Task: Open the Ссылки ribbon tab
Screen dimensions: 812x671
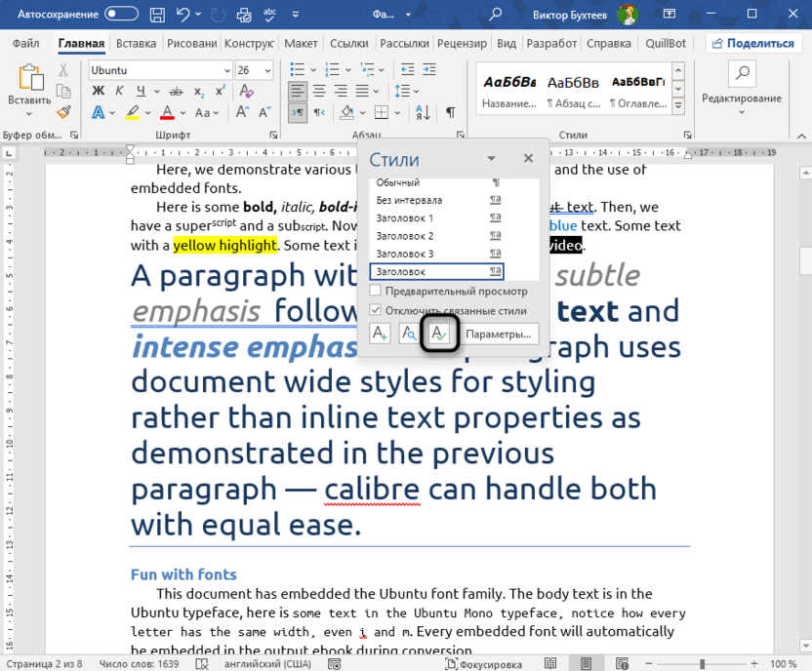Action: pos(348,44)
